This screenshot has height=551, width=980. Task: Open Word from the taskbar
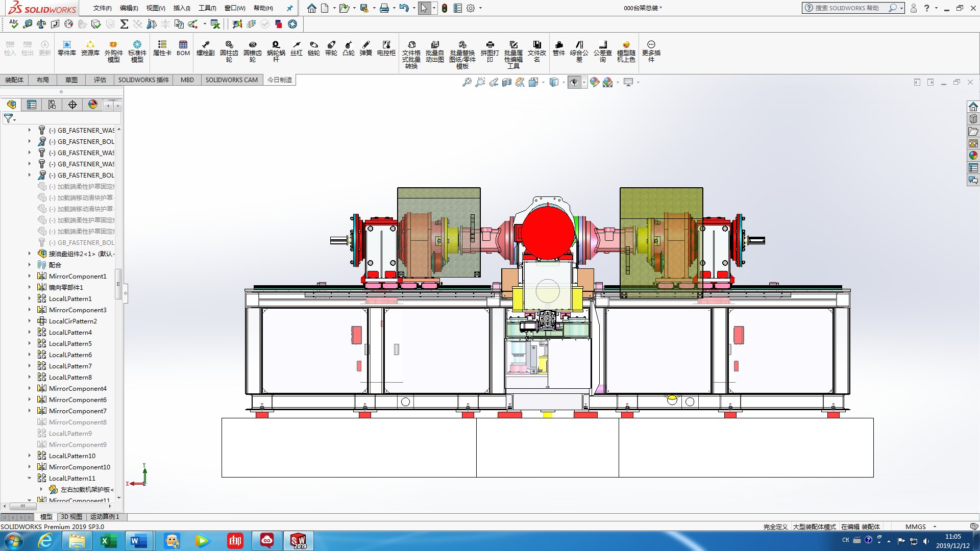point(138,541)
